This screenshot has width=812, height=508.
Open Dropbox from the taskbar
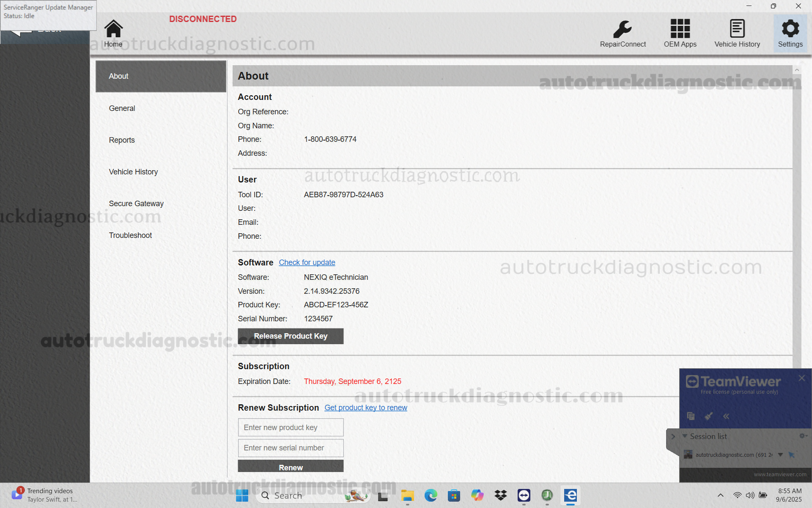tap(500, 495)
